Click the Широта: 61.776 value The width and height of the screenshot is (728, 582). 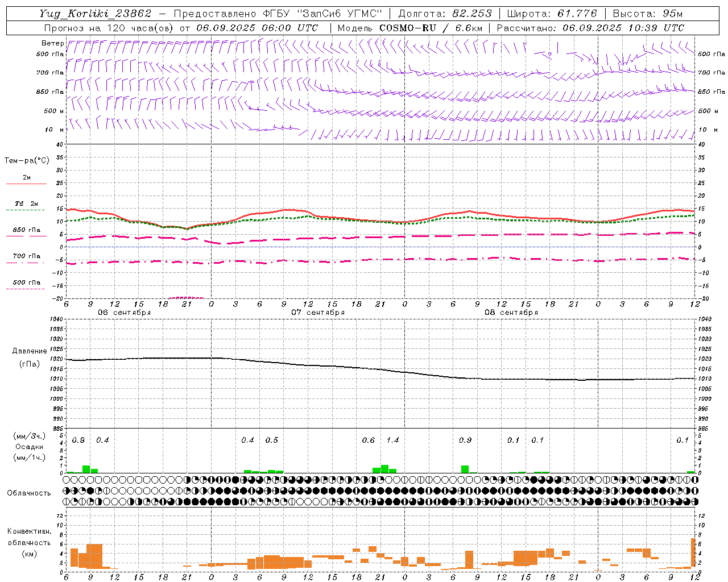click(x=552, y=14)
